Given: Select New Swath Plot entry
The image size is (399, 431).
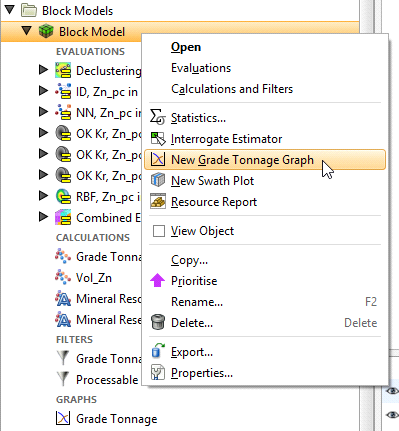Looking at the screenshot, I should pyautogui.click(x=265, y=181).
